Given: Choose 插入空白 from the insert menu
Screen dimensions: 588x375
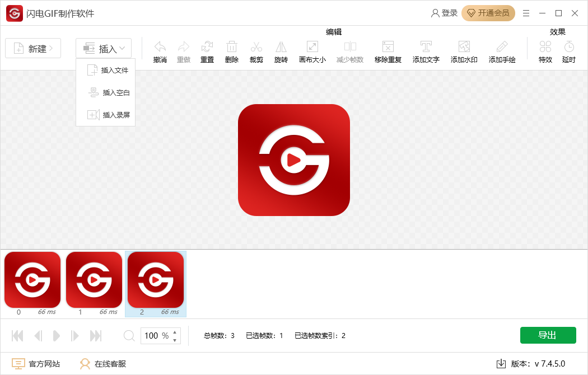Looking at the screenshot, I should [106, 92].
